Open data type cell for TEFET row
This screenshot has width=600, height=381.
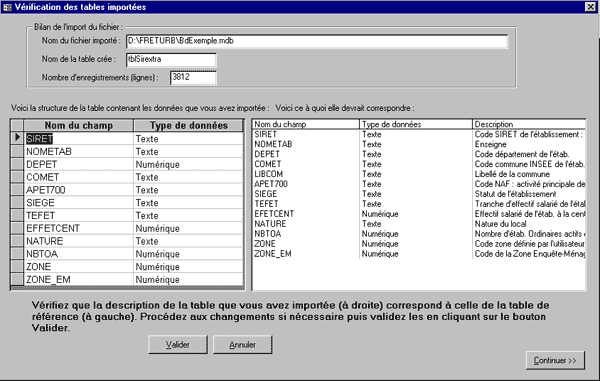point(188,215)
